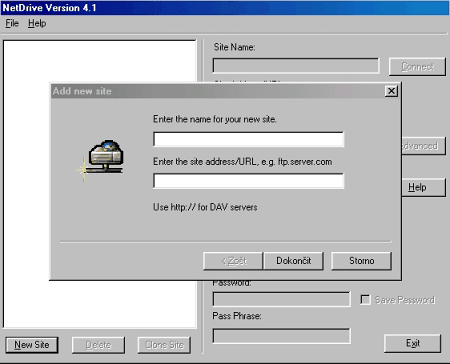The width and height of the screenshot is (450, 364).
Task: Click the Storno button
Action: click(x=361, y=261)
